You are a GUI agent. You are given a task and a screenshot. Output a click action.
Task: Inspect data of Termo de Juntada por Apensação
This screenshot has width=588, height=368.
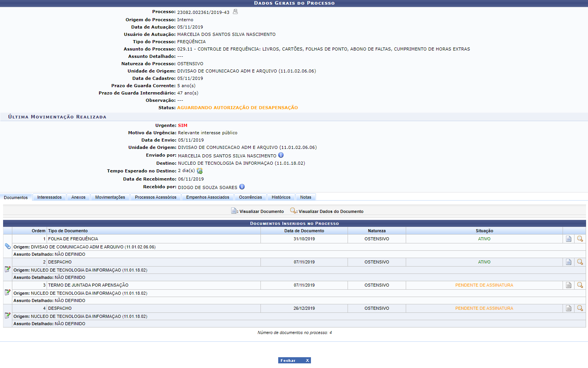point(580,285)
